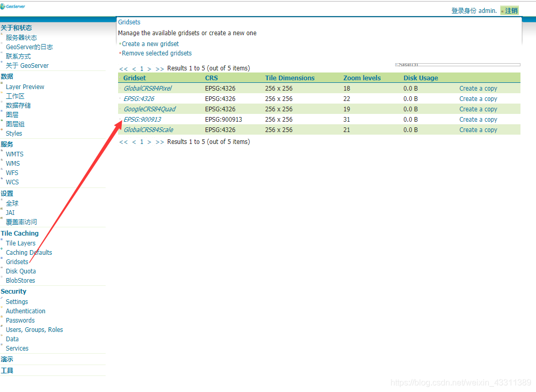The height and width of the screenshot is (392, 536).
Task: Expand the 演示 section
Action: pos(7,359)
